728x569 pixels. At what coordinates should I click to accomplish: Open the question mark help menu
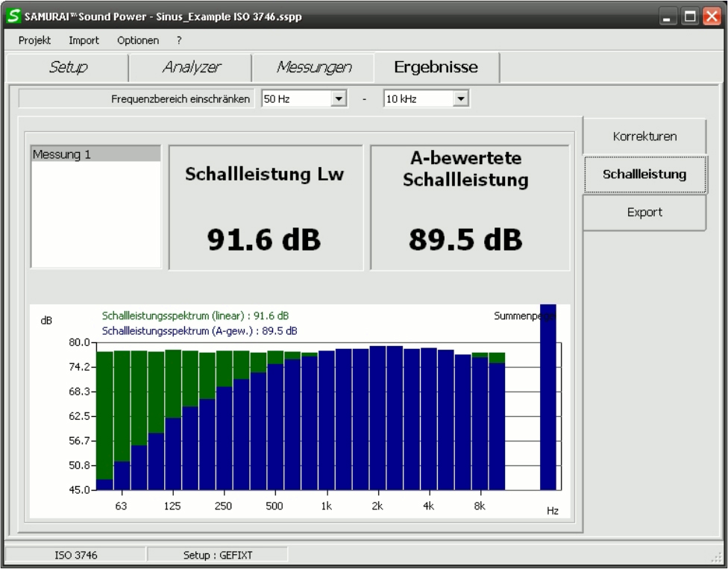click(x=179, y=40)
